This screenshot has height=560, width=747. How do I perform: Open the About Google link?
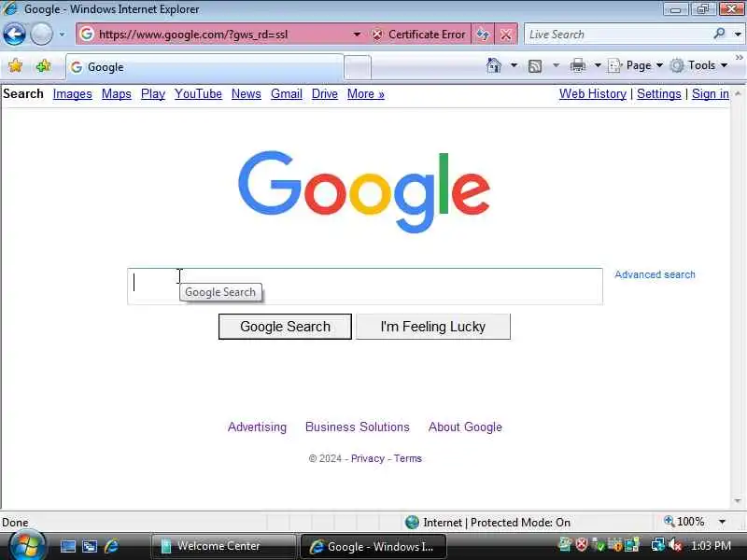click(465, 427)
